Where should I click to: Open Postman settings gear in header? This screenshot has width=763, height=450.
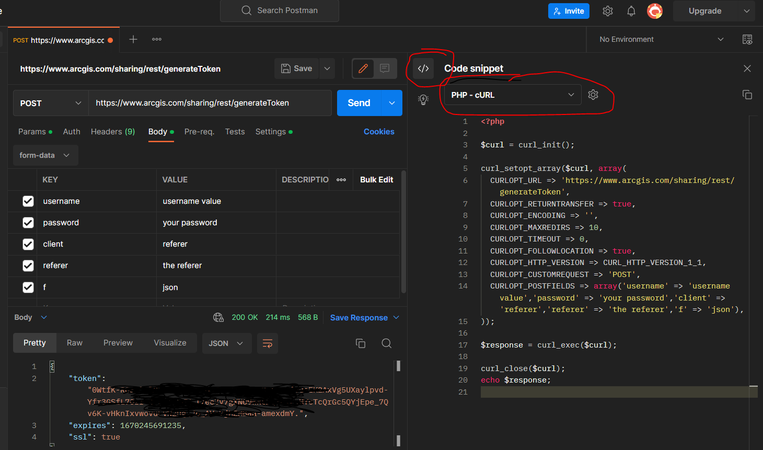(x=607, y=11)
